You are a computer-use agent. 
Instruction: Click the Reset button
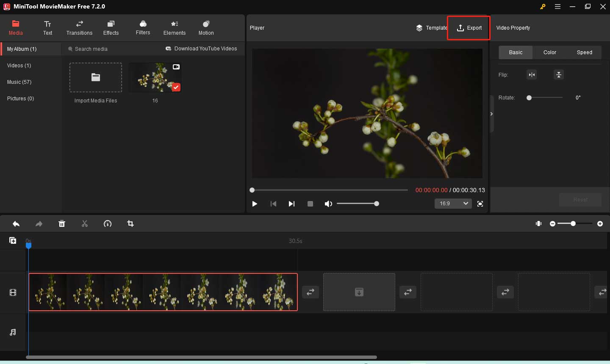[x=580, y=200]
